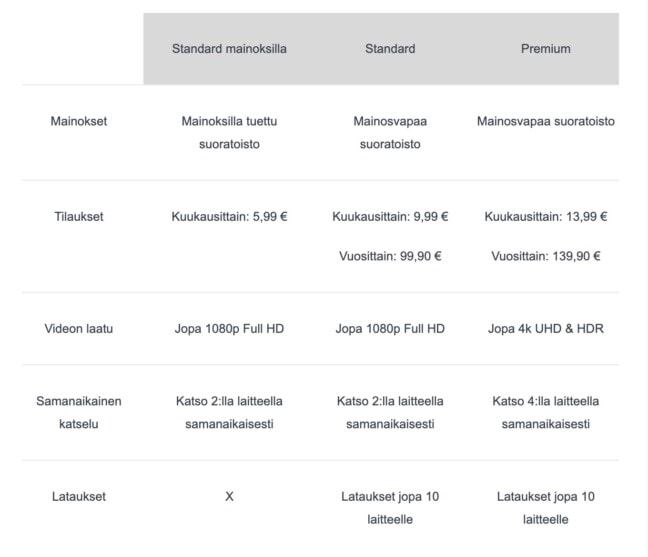The width and height of the screenshot is (648, 557).
Task: Click the Kuukausittain: 9,99 € price
Action: click(390, 217)
